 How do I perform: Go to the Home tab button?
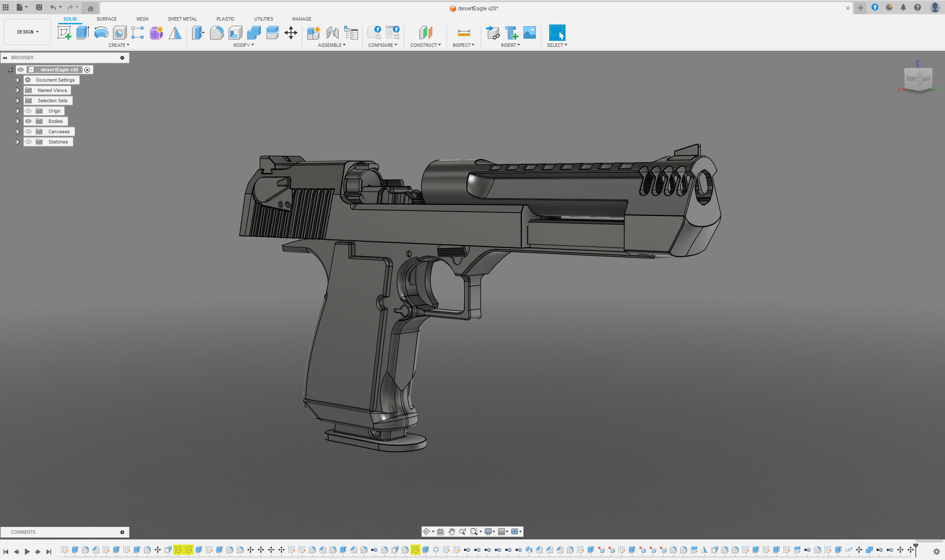click(x=90, y=8)
